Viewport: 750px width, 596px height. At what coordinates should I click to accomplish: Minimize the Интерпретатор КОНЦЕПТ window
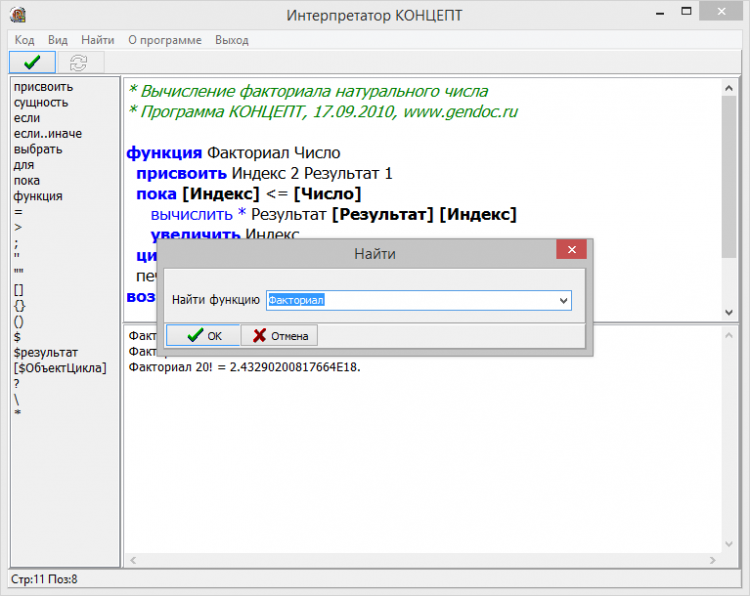tap(660, 13)
